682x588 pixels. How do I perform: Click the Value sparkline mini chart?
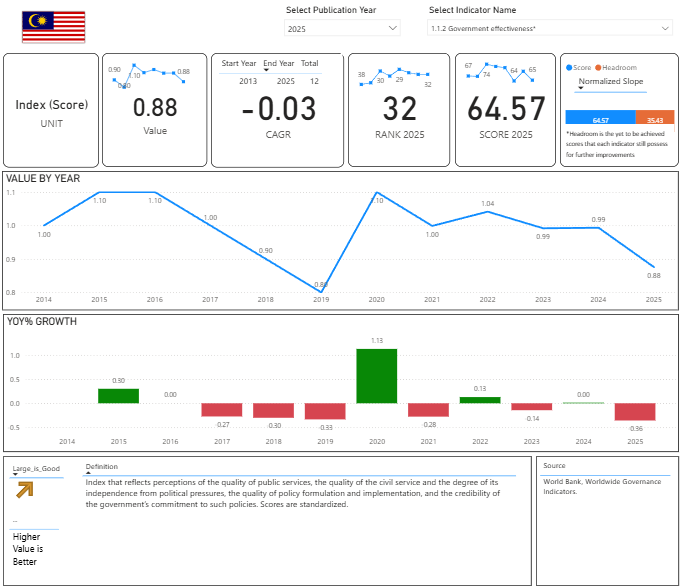click(x=149, y=75)
